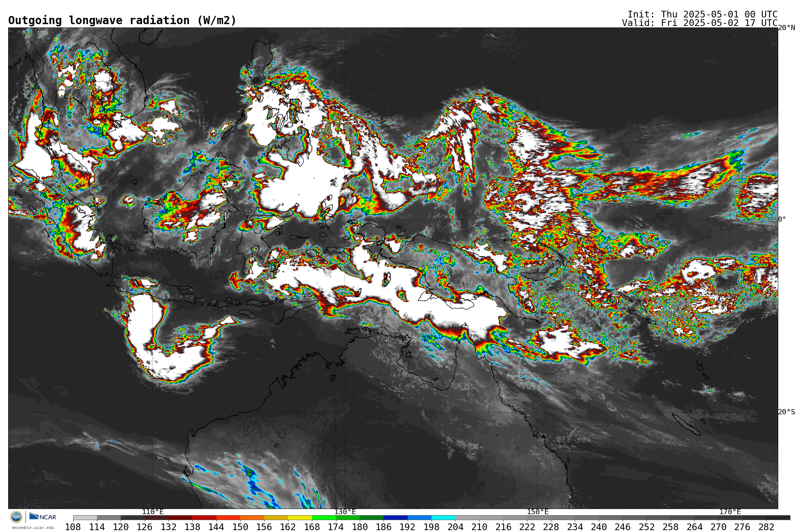Click the NSF logo icon
Screen dimensions: 802x532
(16, 516)
